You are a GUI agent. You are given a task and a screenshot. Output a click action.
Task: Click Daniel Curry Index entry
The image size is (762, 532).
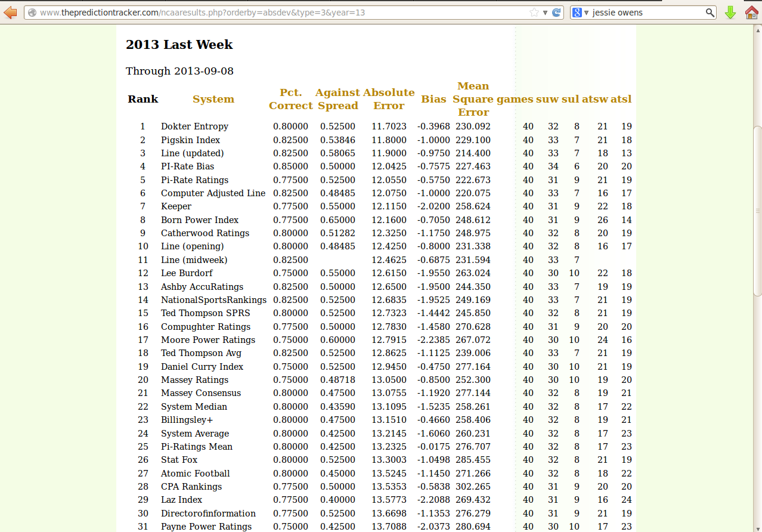(x=202, y=367)
